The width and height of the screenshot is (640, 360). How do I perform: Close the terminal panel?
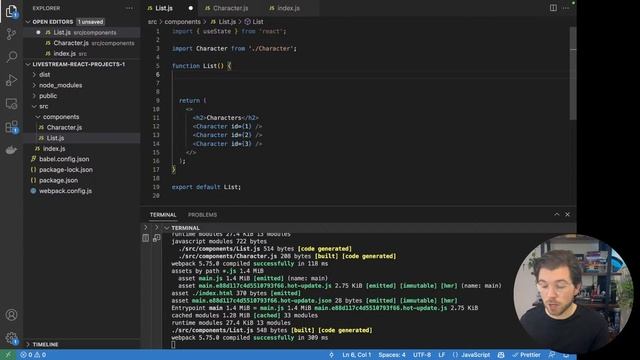coord(567,214)
